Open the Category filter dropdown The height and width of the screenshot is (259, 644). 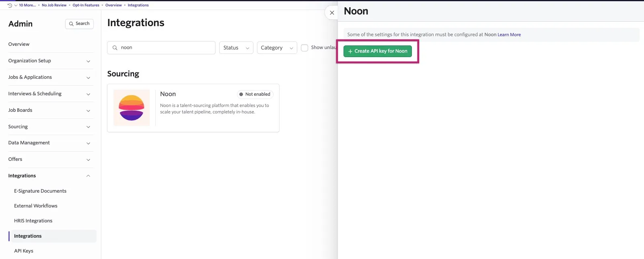[x=277, y=47]
